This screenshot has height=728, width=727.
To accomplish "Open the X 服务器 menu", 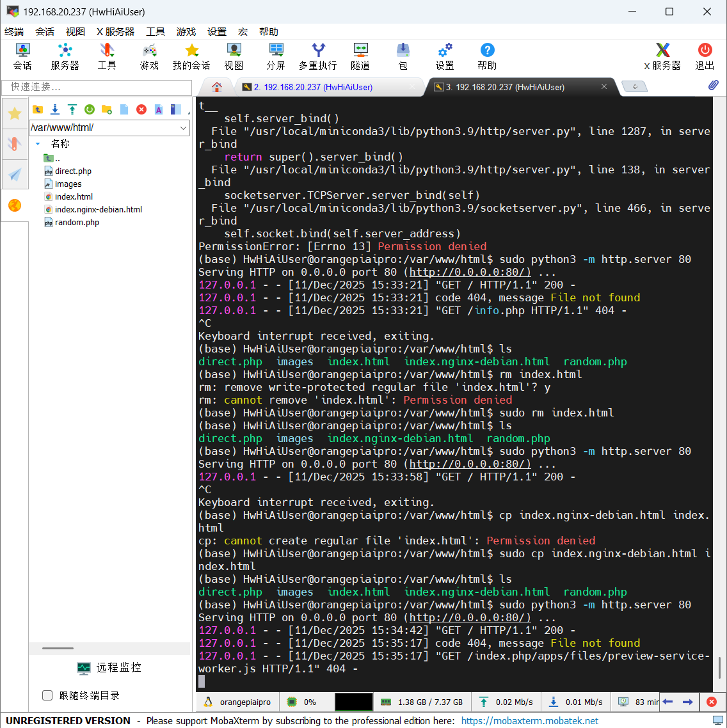I will pyautogui.click(x=115, y=31).
